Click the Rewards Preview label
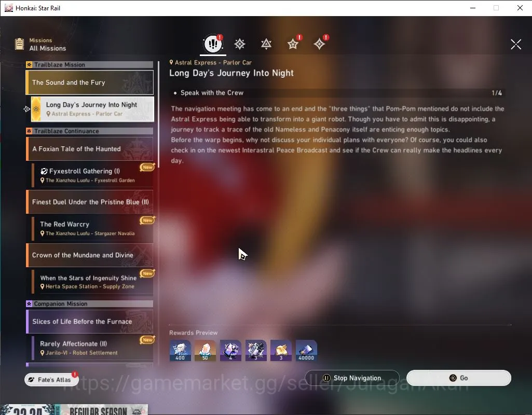Screen dimensions: 532x415 click(x=194, y=333)
